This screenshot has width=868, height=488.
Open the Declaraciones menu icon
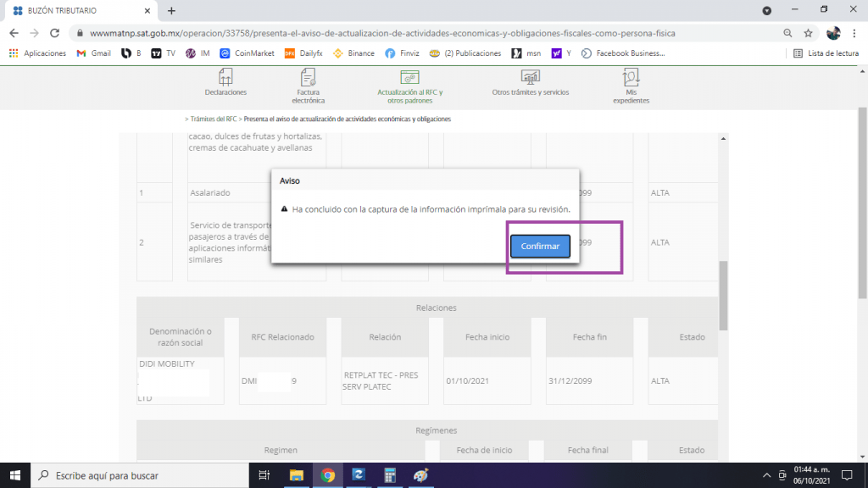pyautogui.click(x=225, y=82)
